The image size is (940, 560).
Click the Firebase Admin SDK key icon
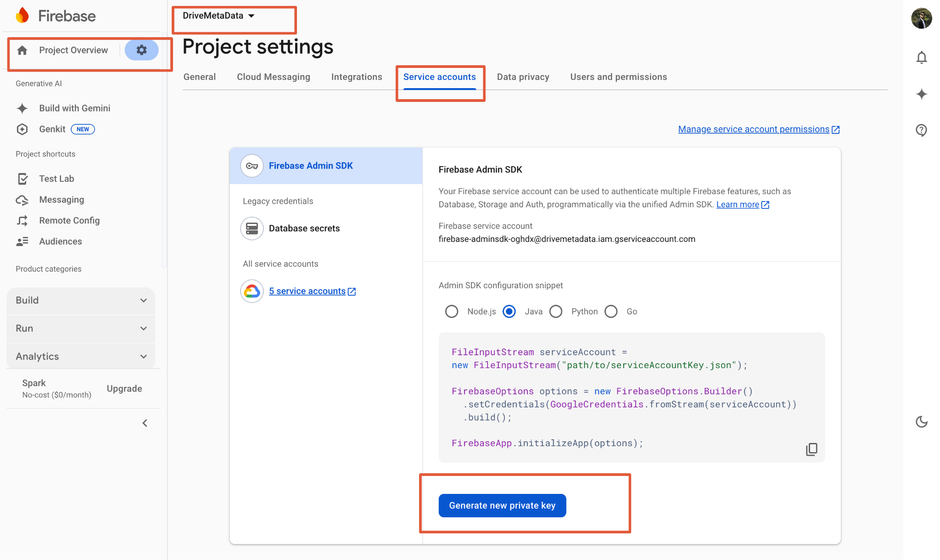[x=252, y=166]
